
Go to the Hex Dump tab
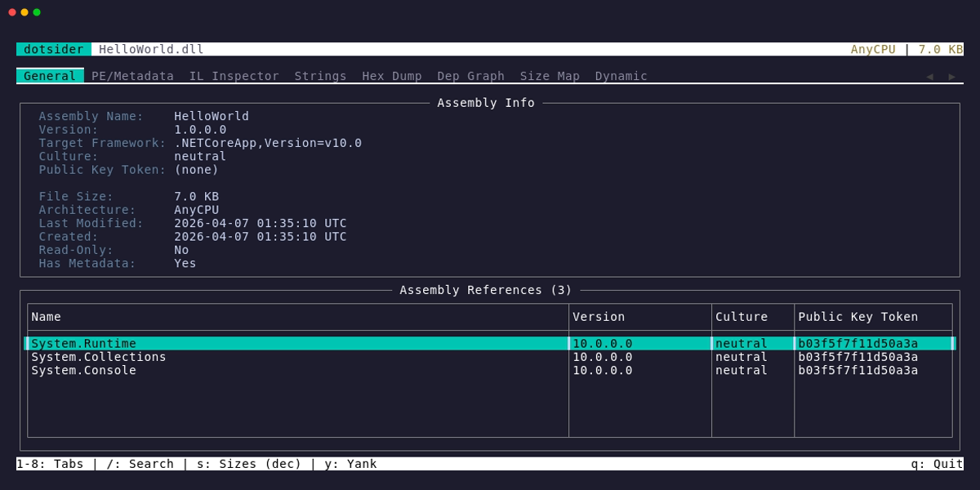392,76
